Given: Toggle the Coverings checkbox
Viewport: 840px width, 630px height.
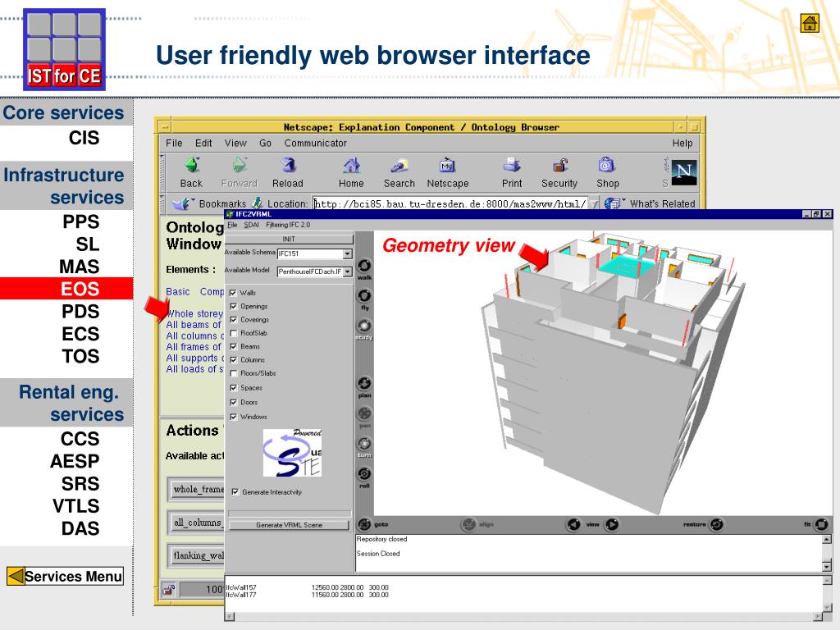Looking at the screenshot, I should pyautogui.click(x=233, y=319).
